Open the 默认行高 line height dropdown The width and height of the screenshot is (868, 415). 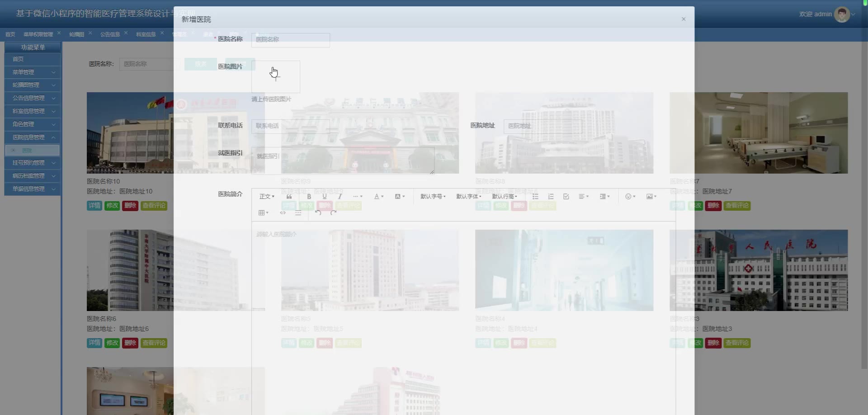tap(505, 197)
